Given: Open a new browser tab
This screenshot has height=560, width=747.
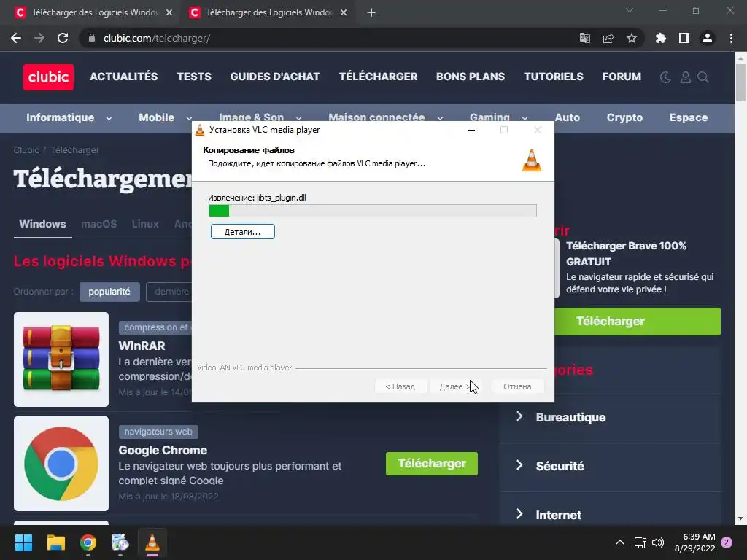Looking at the screenshot, I should [x=371, y=12].
